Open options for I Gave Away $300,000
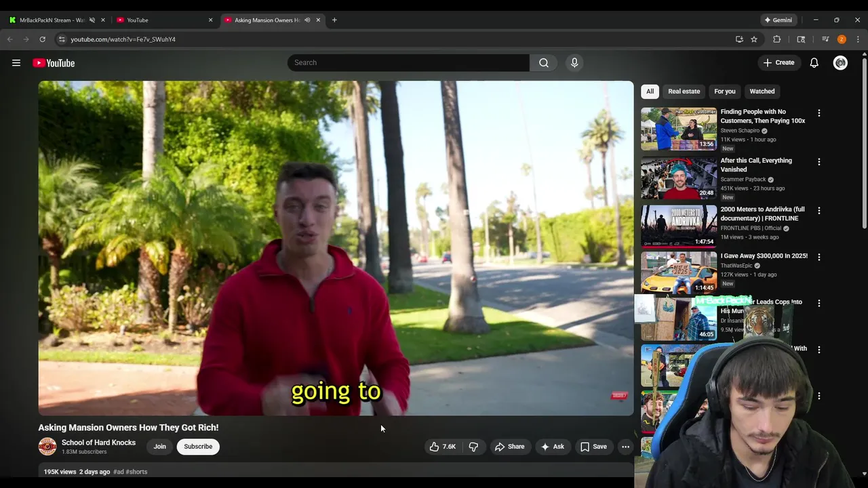Viewport: 868px width, 488px height. point(818,257)
